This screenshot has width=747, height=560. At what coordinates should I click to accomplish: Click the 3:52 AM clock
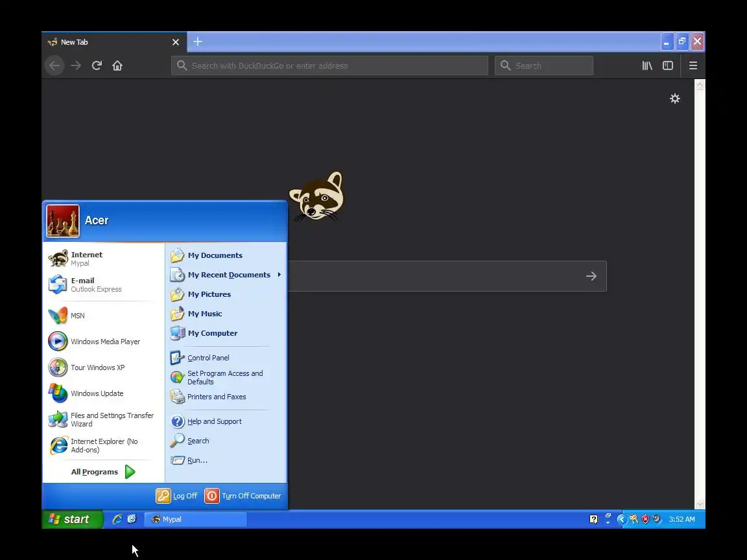tap(682, 519)
